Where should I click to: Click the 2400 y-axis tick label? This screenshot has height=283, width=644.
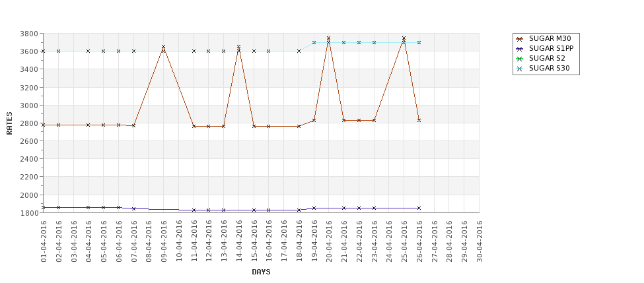(29, 159)
